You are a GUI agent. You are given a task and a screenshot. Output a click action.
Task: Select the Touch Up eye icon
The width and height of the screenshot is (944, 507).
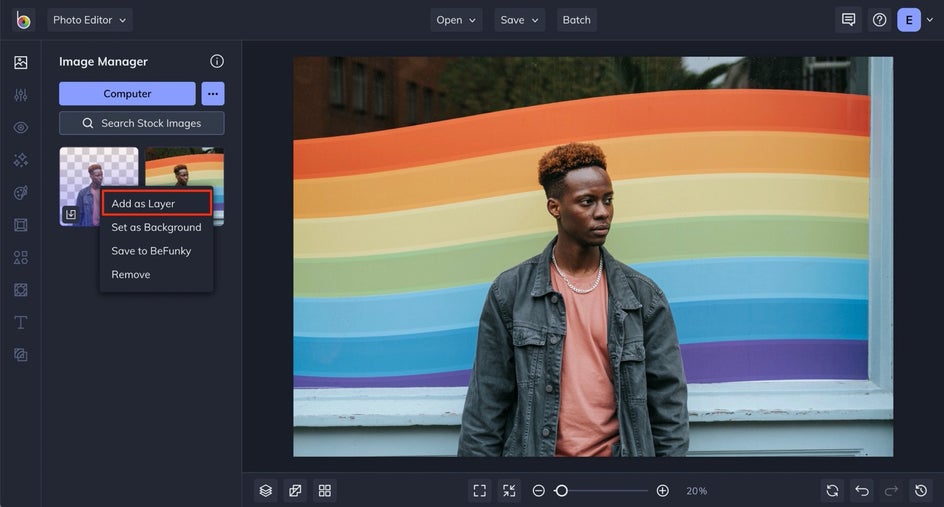21,128
